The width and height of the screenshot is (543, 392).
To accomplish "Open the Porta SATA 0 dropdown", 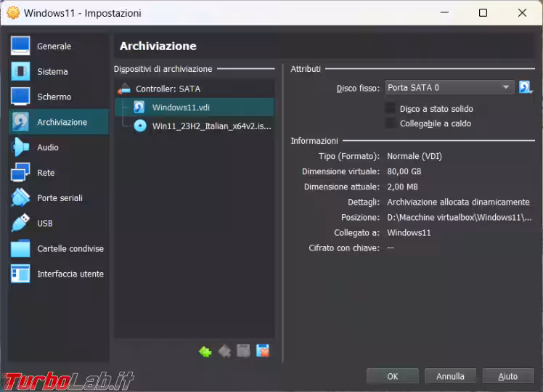I will pos(449,88).
